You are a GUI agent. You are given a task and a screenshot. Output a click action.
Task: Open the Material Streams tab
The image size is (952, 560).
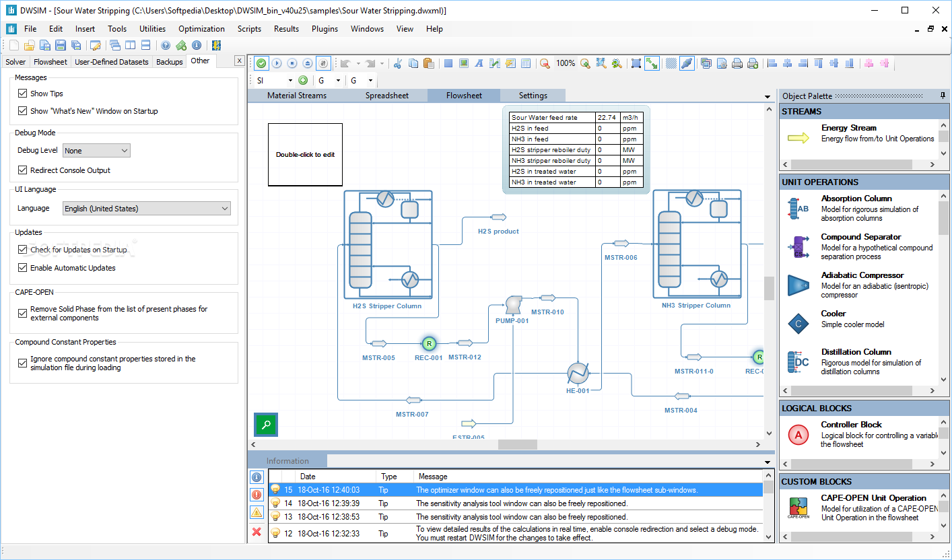pos(297,96)
